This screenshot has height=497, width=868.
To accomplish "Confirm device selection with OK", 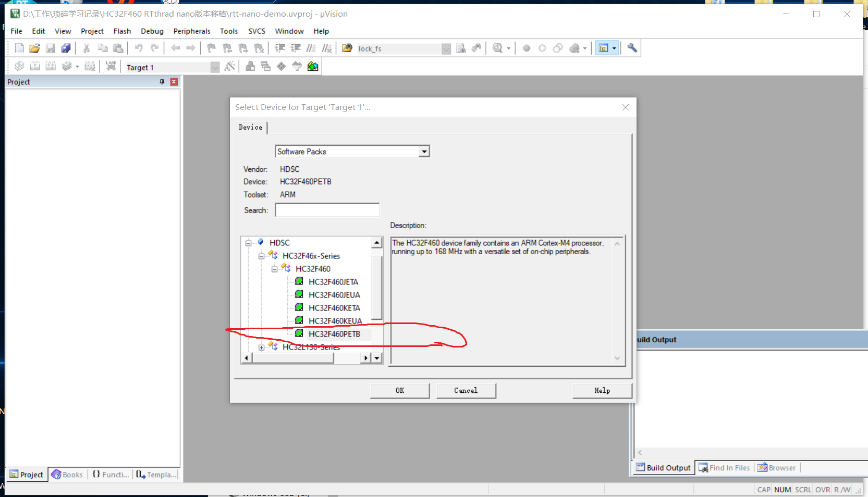I will 400,391.
